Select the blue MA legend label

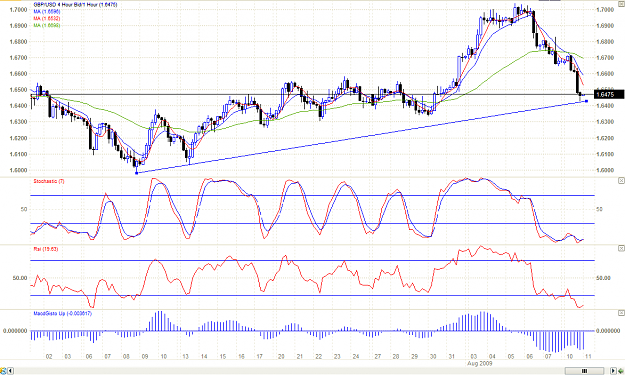click(47, 12)
